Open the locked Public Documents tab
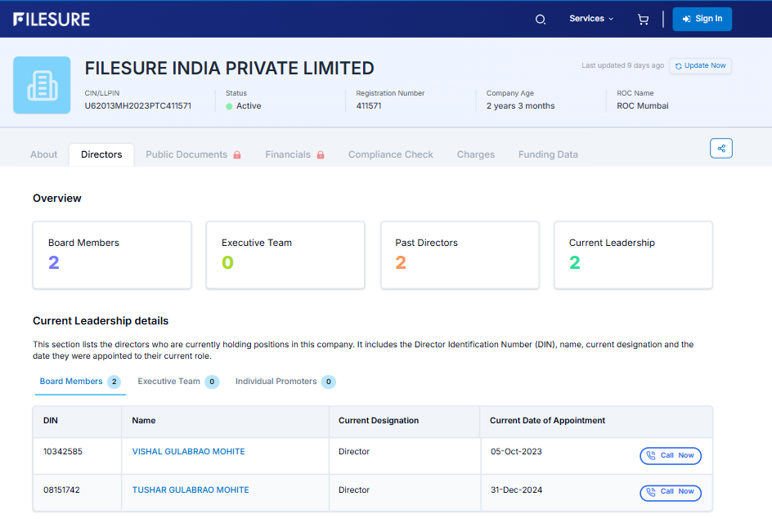 pyautogui.click(x=193, y=154)
